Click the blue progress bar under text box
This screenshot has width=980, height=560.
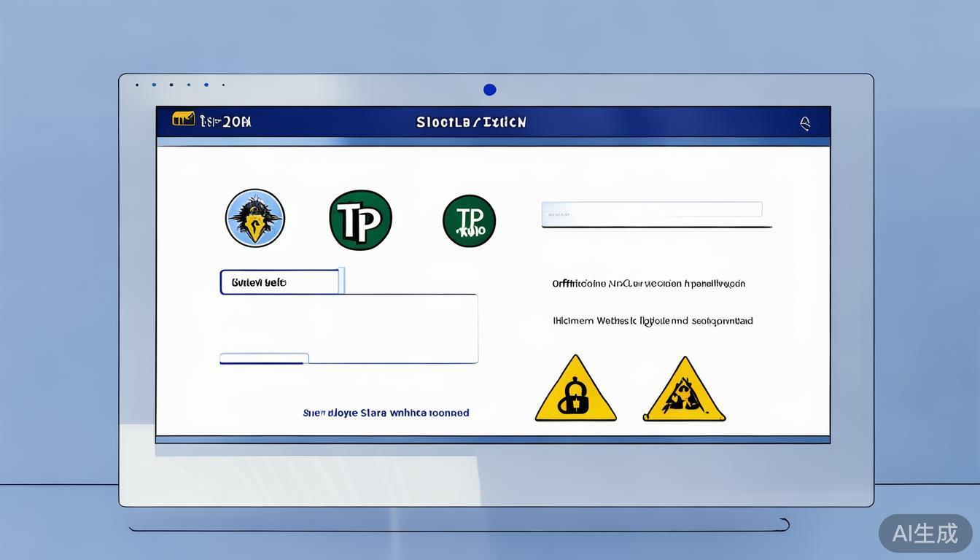pos(264,359)
